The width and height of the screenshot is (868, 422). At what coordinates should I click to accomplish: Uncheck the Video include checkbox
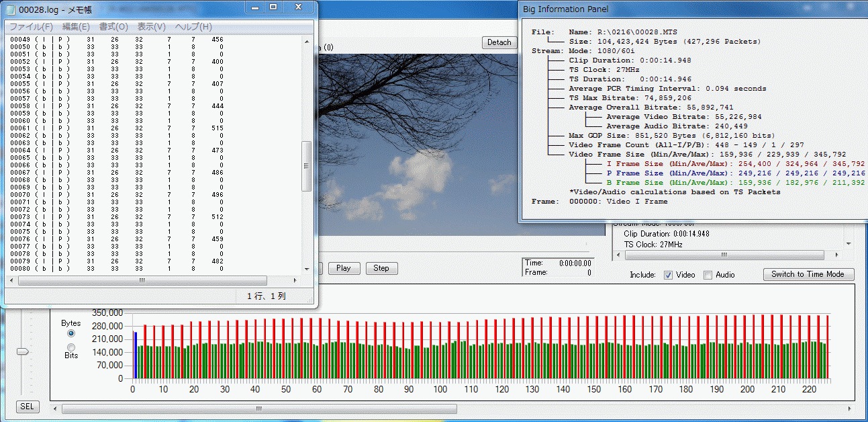click(668, 275)
